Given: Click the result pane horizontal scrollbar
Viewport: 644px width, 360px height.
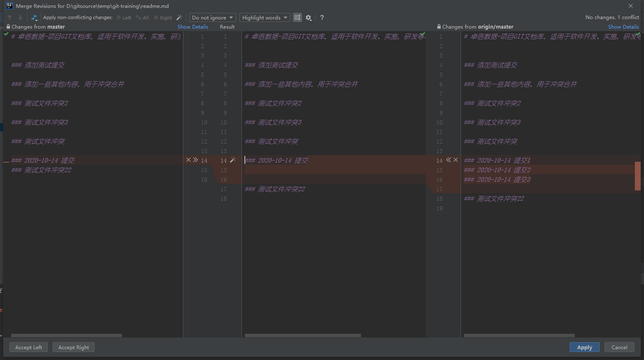Looking at the screenshot, I should (x=303, y=335).
